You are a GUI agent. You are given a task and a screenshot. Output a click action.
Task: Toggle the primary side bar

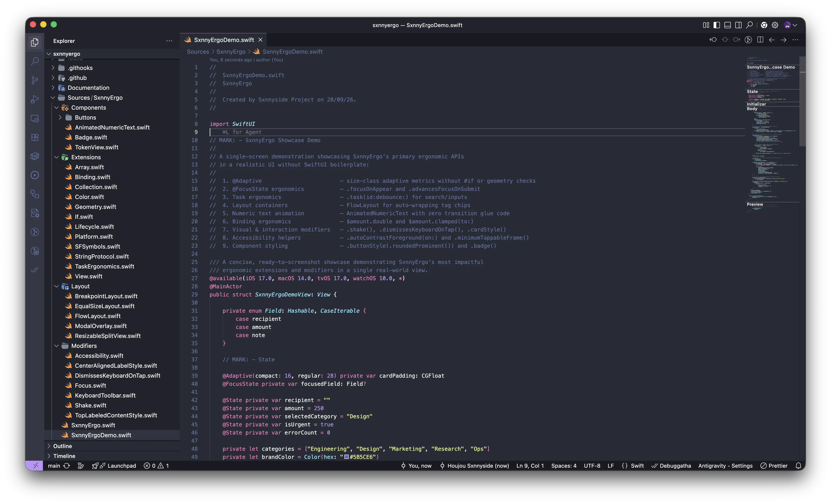(717, 25)
